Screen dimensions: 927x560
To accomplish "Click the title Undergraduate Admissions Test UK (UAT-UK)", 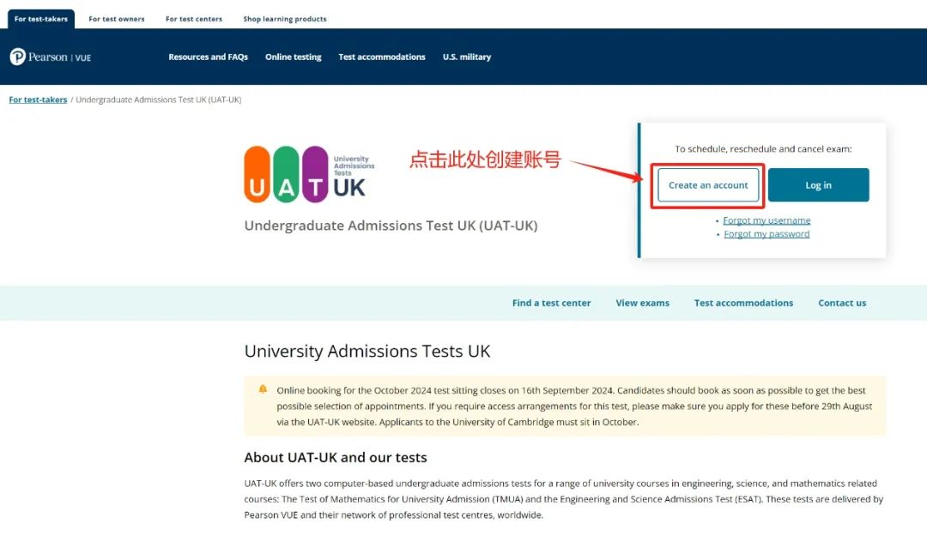I will (391, 226).
